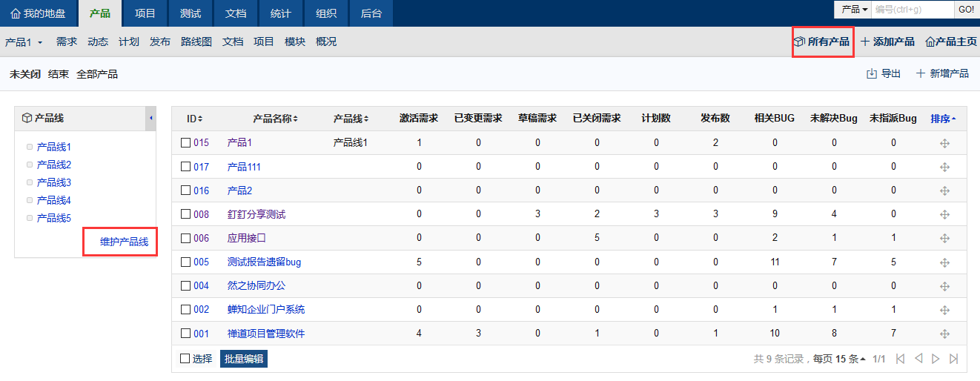Screen dimensions: 980x381
Task: Tick the checkbox for product 008
Action: click(185, 214)
